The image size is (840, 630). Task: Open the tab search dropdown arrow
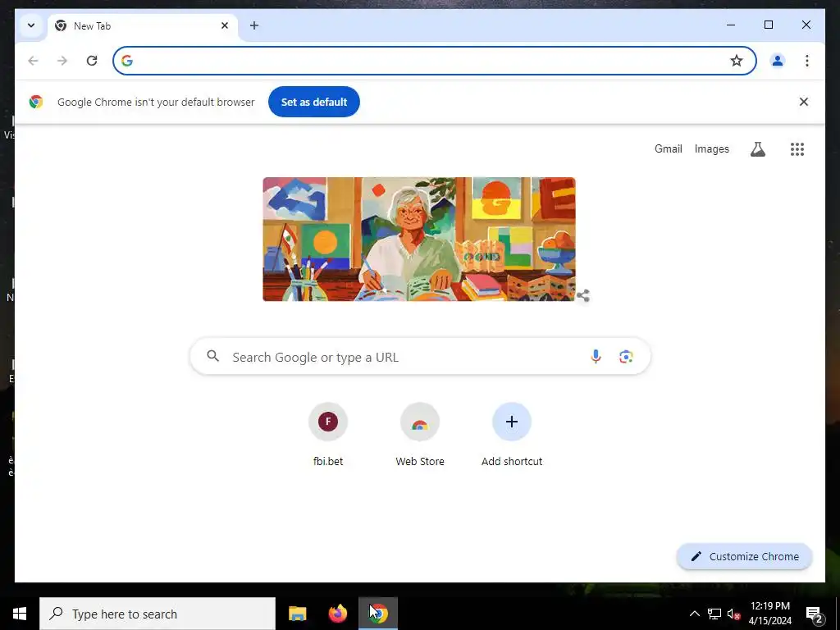tap(31, 25)
